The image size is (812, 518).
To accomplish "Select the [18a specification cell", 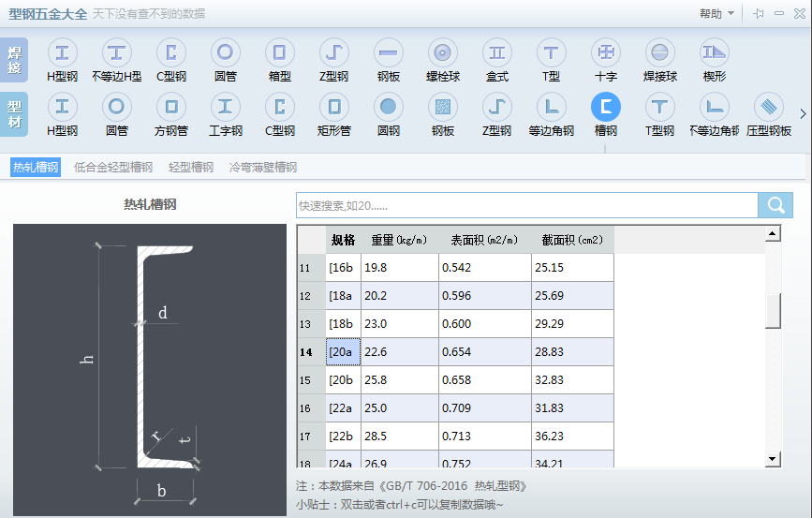I will [x=344, y=296].
